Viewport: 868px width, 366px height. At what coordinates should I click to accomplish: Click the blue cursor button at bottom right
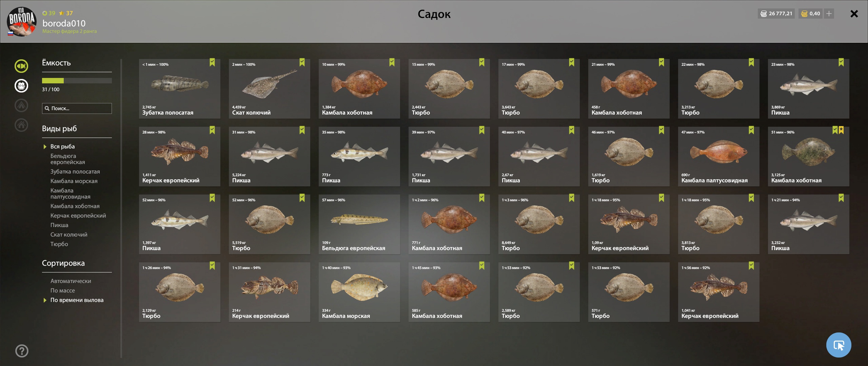click(x=839, y=345)
